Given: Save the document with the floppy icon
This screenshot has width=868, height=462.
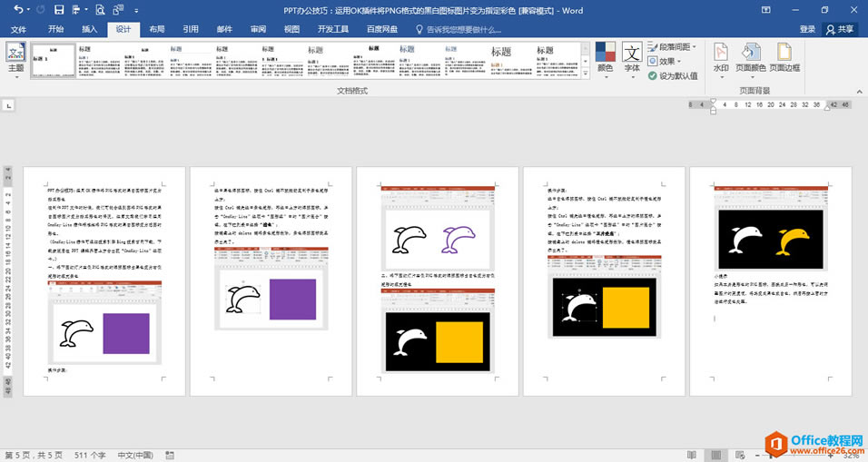Looking at the screenshot, I should tap(59, 9).
